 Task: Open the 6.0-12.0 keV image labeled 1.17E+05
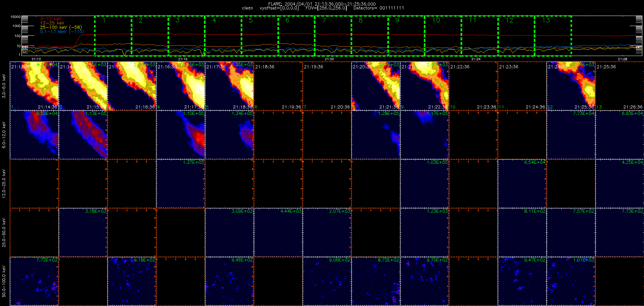[425, 135]
